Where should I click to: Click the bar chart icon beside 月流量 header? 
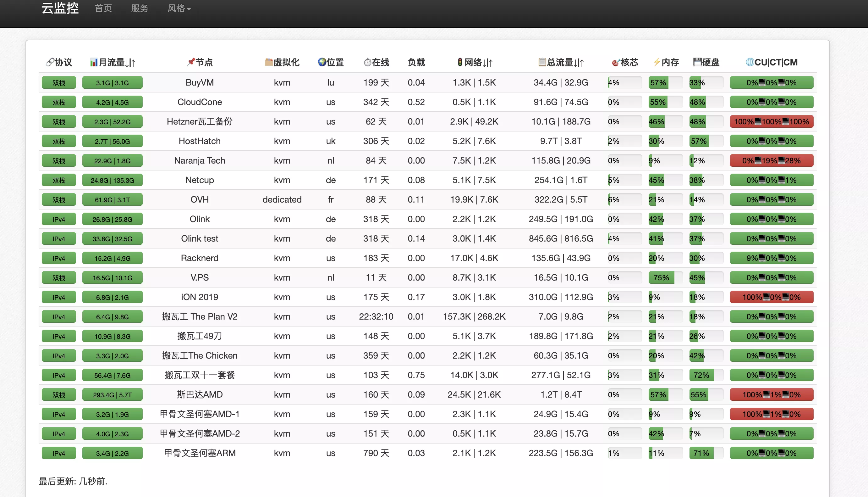tap(94, 62)
